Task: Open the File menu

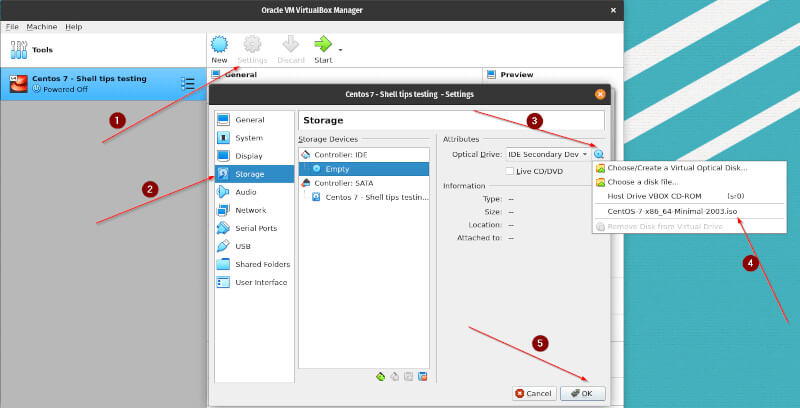Action: 12,27
